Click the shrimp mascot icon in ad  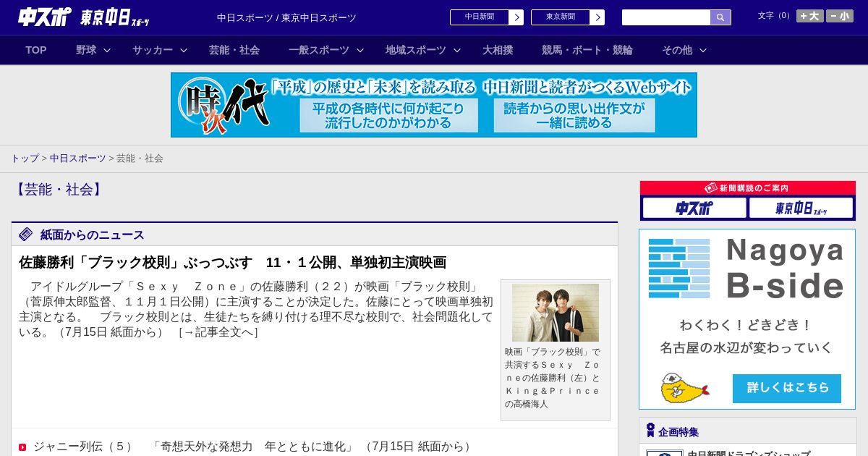(684, 389)
